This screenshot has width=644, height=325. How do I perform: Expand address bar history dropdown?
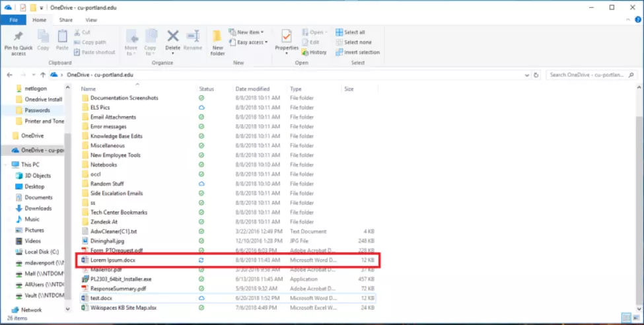pos(527,75)
